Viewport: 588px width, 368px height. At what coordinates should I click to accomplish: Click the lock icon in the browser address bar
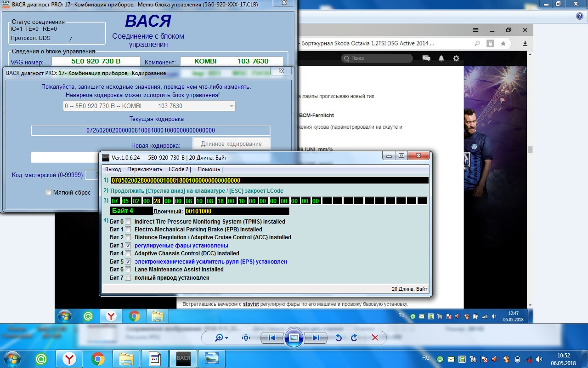[x=490, y=43]
